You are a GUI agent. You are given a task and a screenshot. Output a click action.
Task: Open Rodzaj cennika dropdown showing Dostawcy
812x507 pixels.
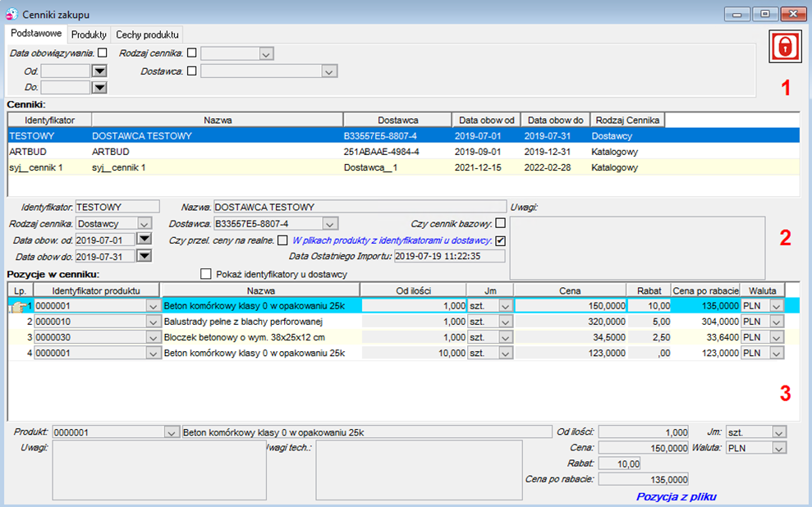[x=145, y=224]
